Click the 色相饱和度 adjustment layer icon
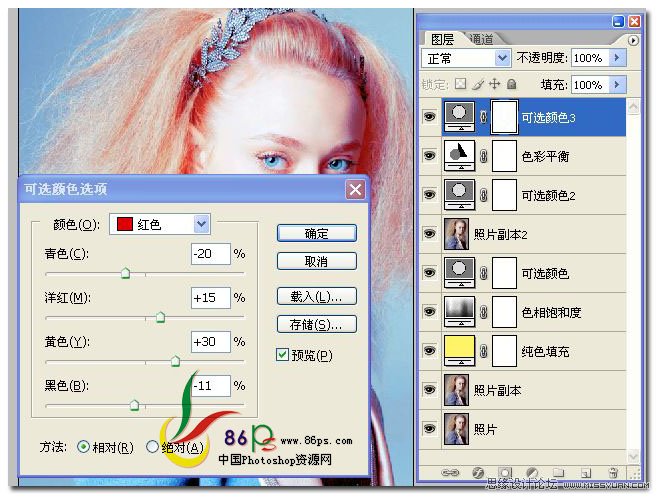This screenshot has height=500, width=660. pyautogui.click(x=459, y=311)
